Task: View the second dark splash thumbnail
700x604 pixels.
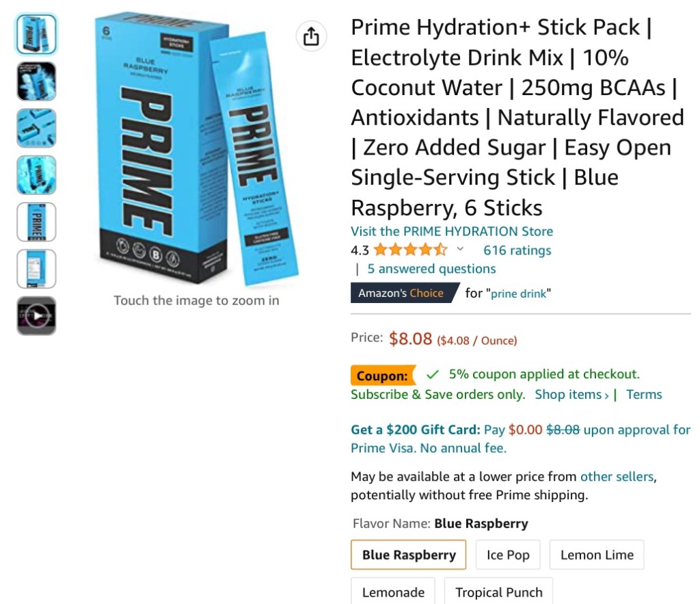Action: point(37,81)
